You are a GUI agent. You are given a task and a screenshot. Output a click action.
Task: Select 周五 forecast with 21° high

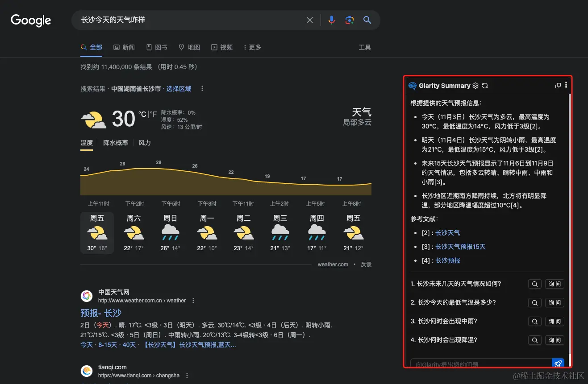click(353, 233)
